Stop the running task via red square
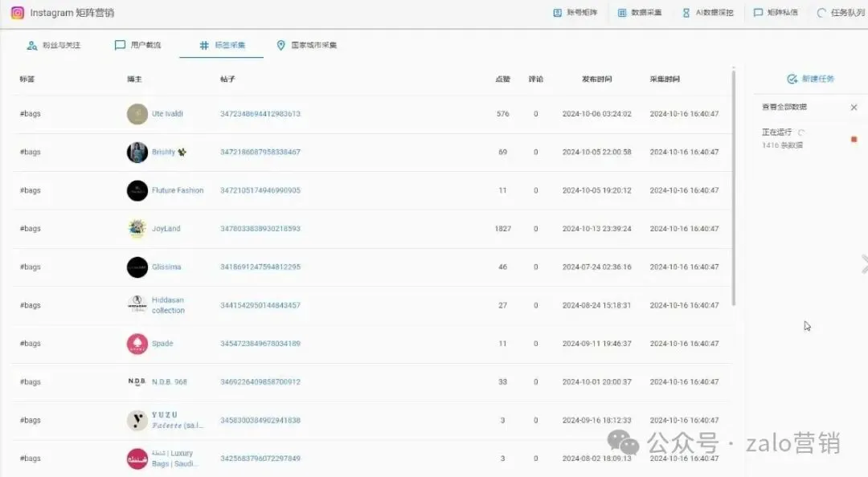Viewport: 868px width, 477px height. (x=854, y=139)
